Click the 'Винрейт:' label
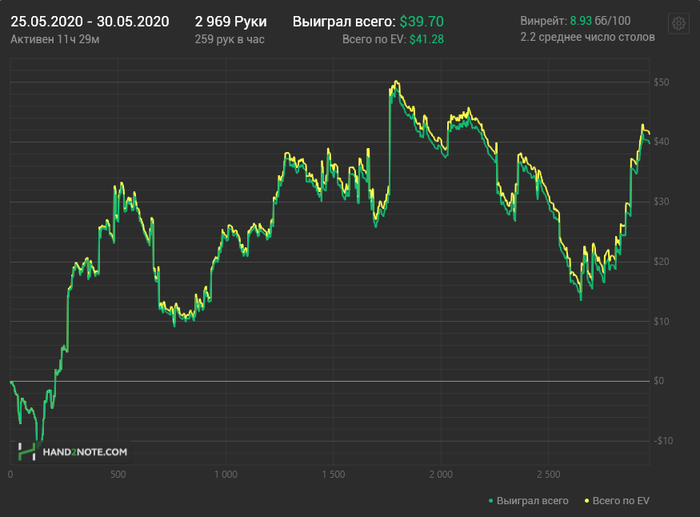This screenshot has width=700, height=517. [x=543, y=21]
